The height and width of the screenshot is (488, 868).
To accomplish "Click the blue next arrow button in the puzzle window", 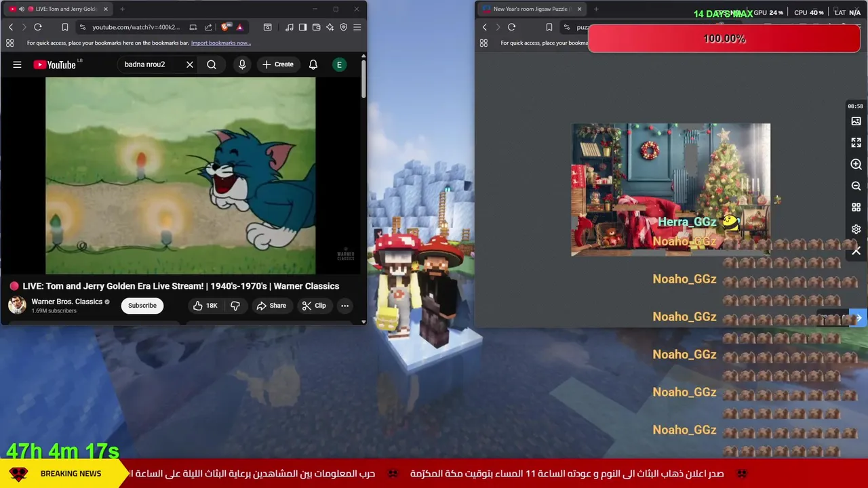I will pyautogui.click(x=858, y=318).
